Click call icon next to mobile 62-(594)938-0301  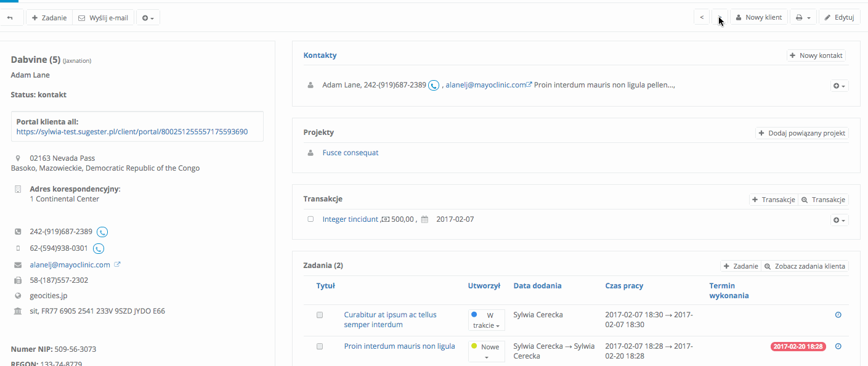99,249
